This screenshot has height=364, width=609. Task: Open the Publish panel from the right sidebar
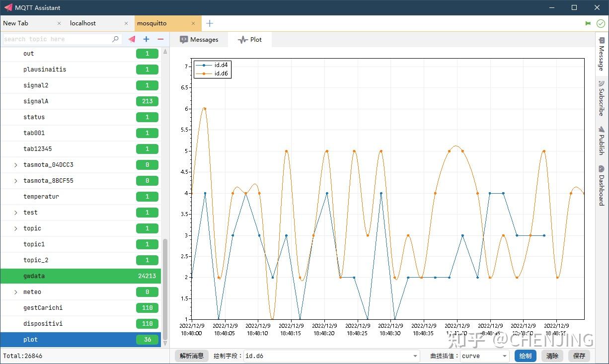click(602, 142)
